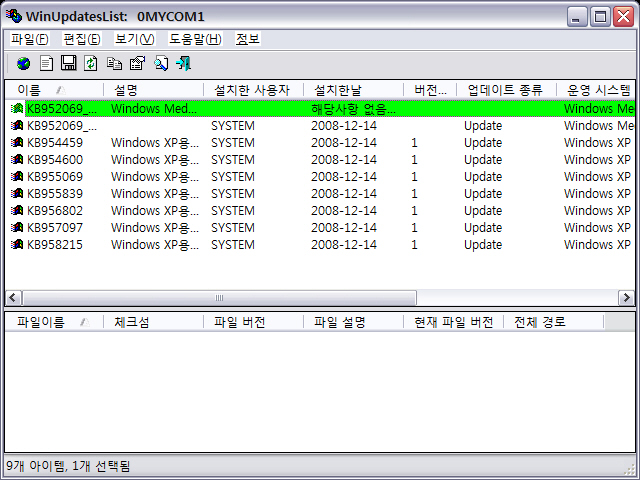Select the KB958215 row name
The image size is (640, 480).
tap(55, 244)
